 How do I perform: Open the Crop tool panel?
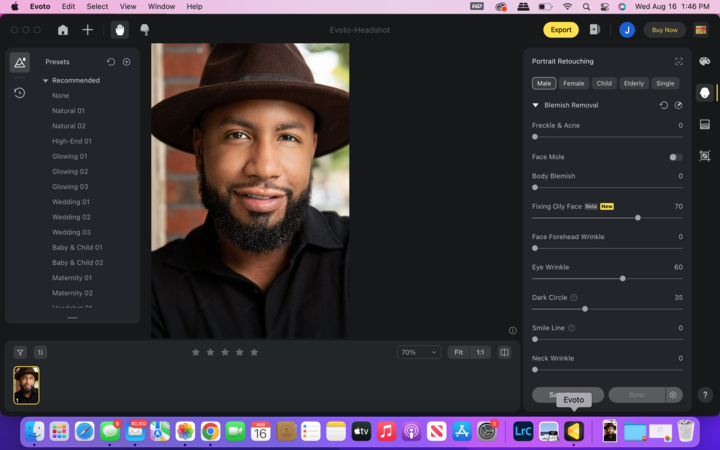pos(705,156)
